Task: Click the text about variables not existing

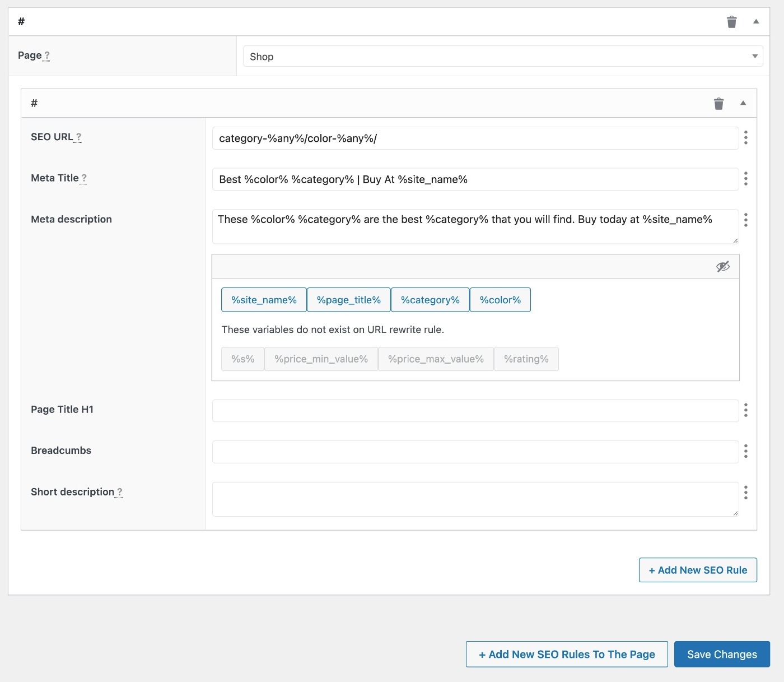Action: point(333,330)
